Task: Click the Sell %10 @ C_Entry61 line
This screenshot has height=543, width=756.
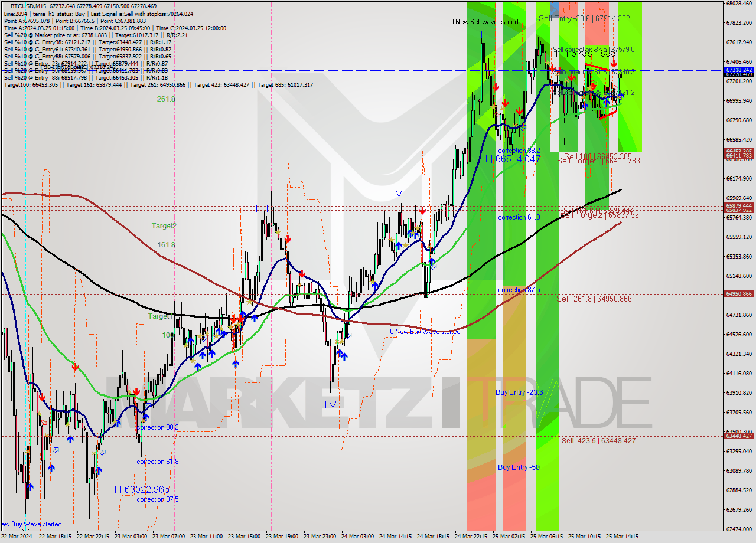Action: pyautogui.click(x=87, y=49)
